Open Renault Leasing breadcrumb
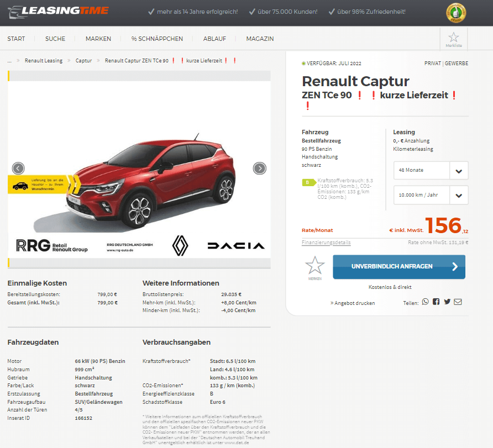Viewport: 493px width, 448px height. tap(44, 61)
